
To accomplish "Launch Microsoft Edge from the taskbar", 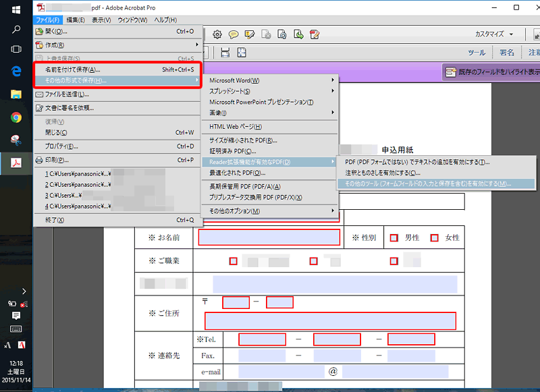I will tap(16, 72).
